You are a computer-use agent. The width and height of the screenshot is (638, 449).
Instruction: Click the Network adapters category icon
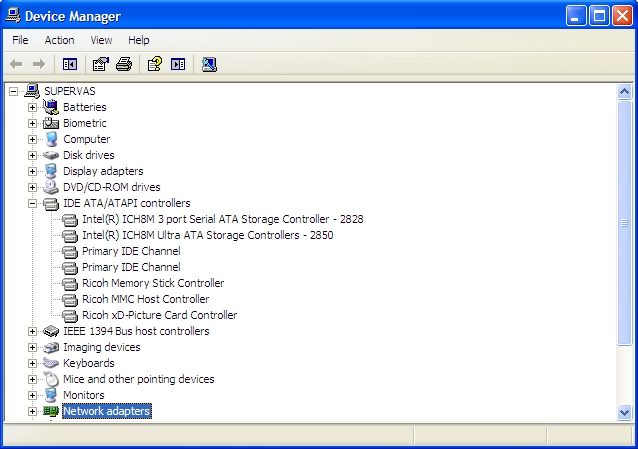coord(51,411)
